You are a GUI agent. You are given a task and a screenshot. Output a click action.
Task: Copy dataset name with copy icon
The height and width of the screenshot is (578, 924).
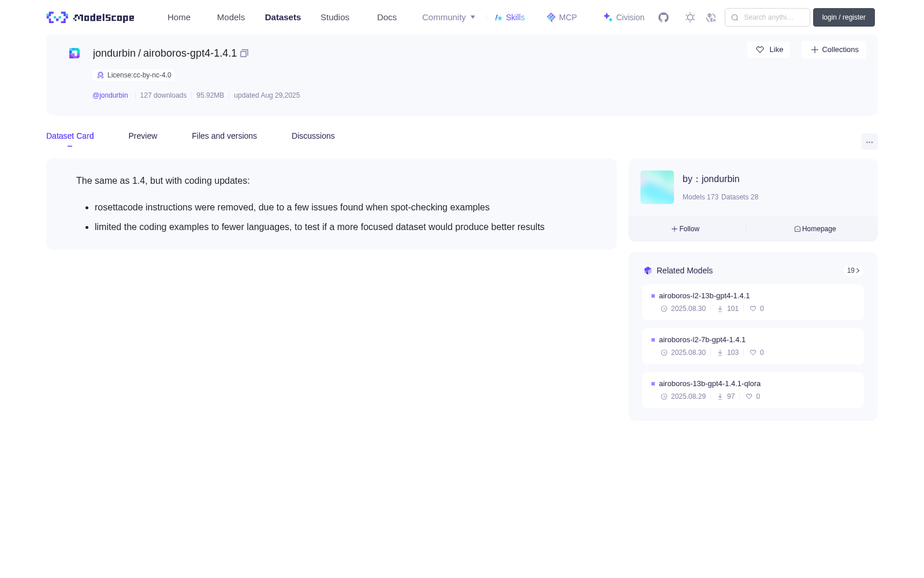pyautogui.click(x=244, y=53)
